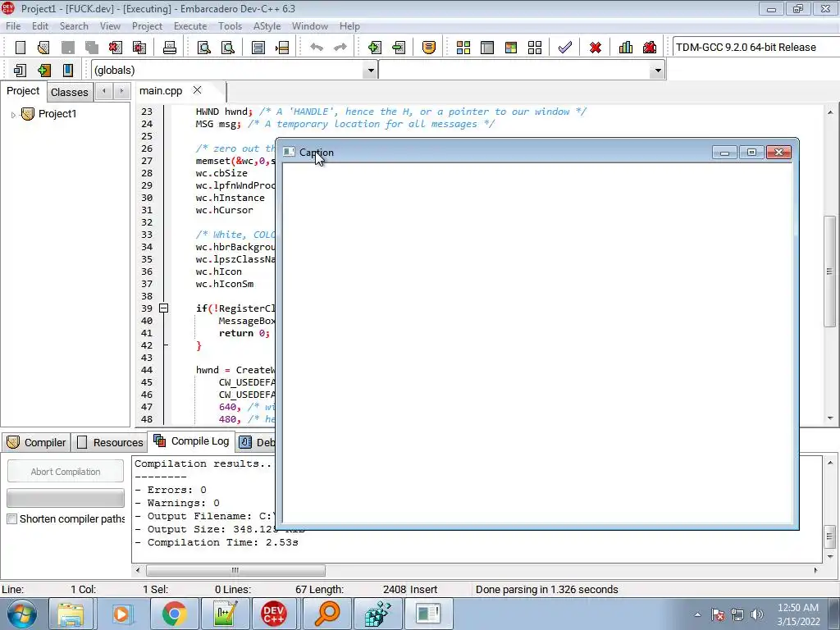
Task: Open the AStyle menu
Action: click(267, 26)
